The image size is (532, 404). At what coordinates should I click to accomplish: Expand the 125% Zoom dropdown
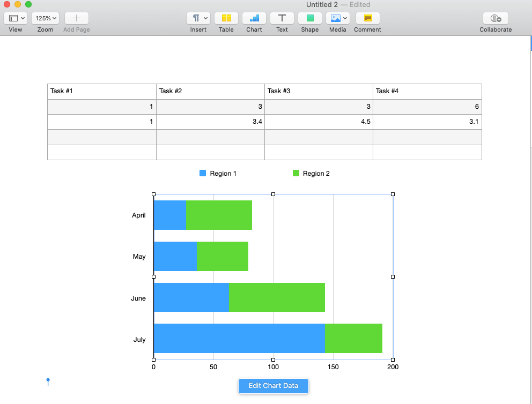[45, 18]
